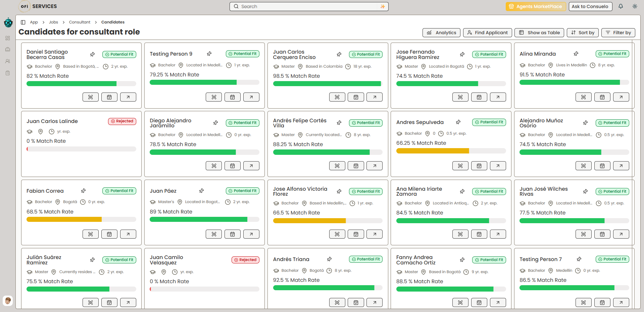This screenshot has height=312, width=644.
Task: Navigate to Consultant breadcrumb item
Action: [x=80, y=22]
